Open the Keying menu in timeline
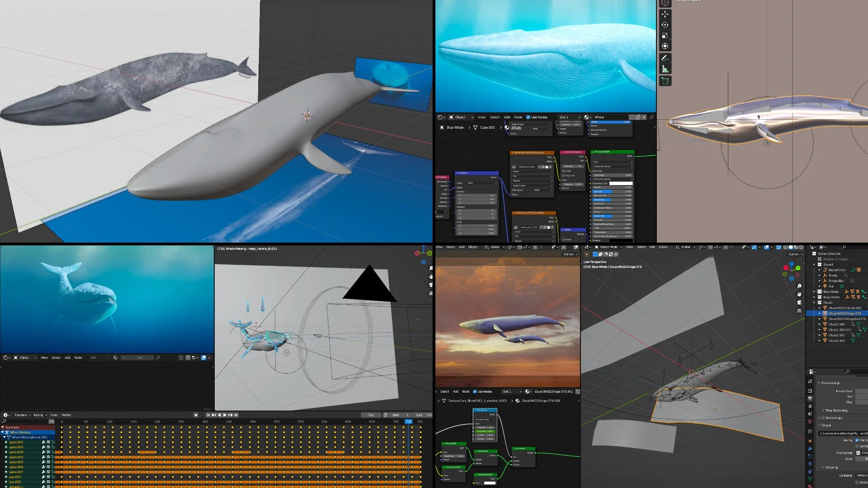 pyautogui.click(x=39, y=415)
